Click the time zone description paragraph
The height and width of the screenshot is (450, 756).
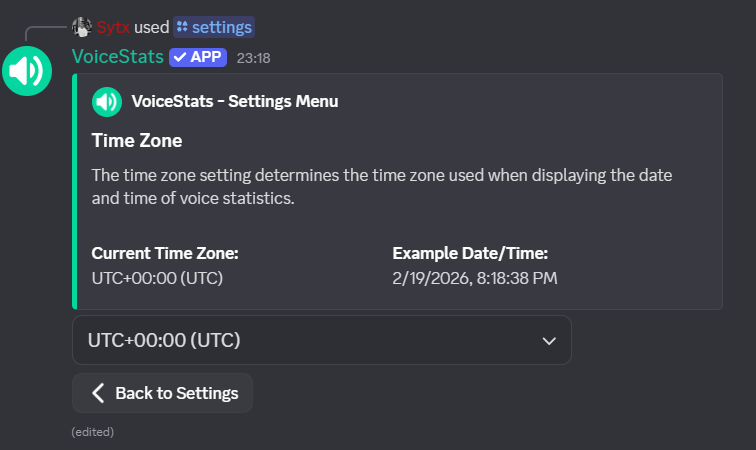coord(382,187)
